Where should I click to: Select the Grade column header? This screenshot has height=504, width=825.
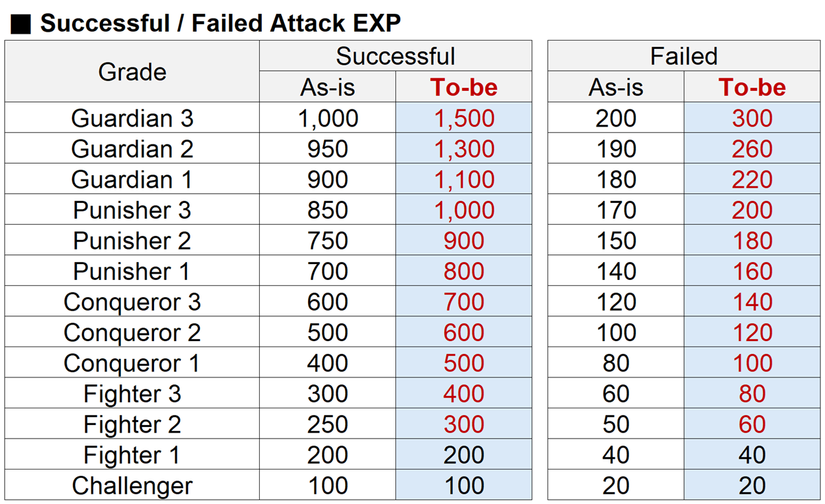(132, 72)
